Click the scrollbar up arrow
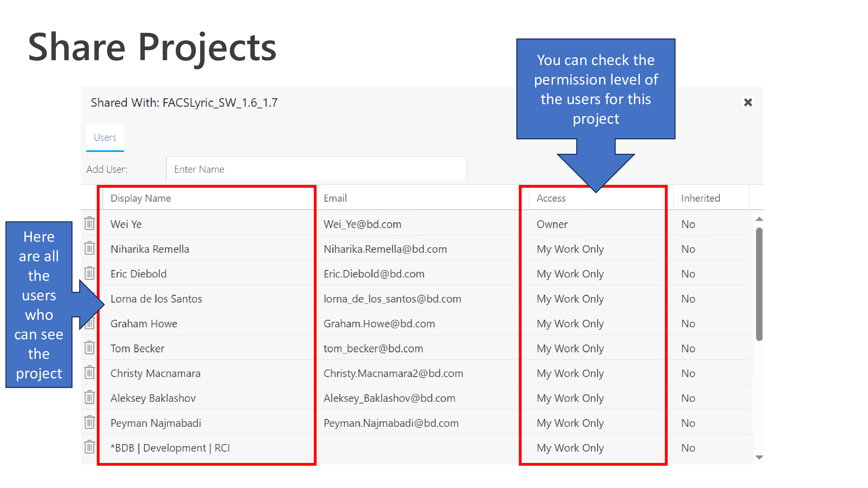Image resolution: width=868 pixels, height=488 pixels. pos(759,219)
